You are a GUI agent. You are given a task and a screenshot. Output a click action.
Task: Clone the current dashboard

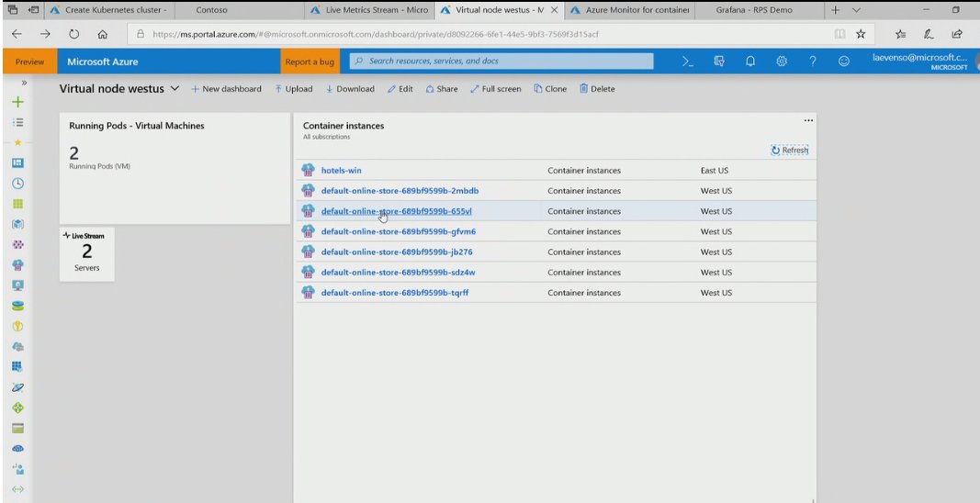551,89
